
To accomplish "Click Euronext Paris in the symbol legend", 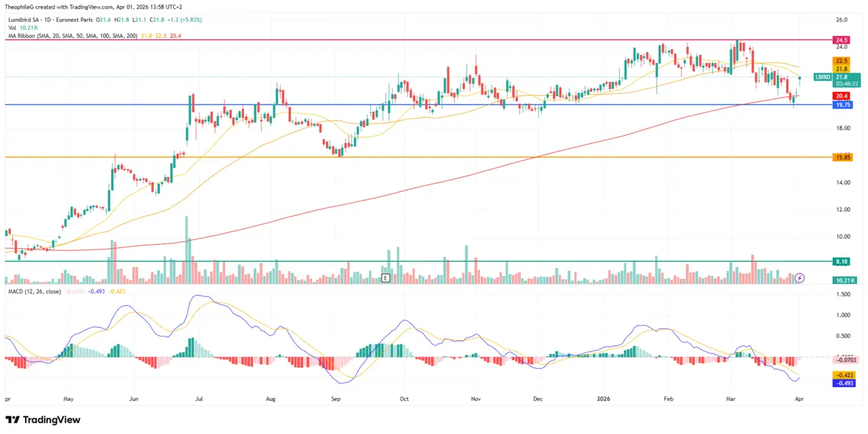I will 76,20.
